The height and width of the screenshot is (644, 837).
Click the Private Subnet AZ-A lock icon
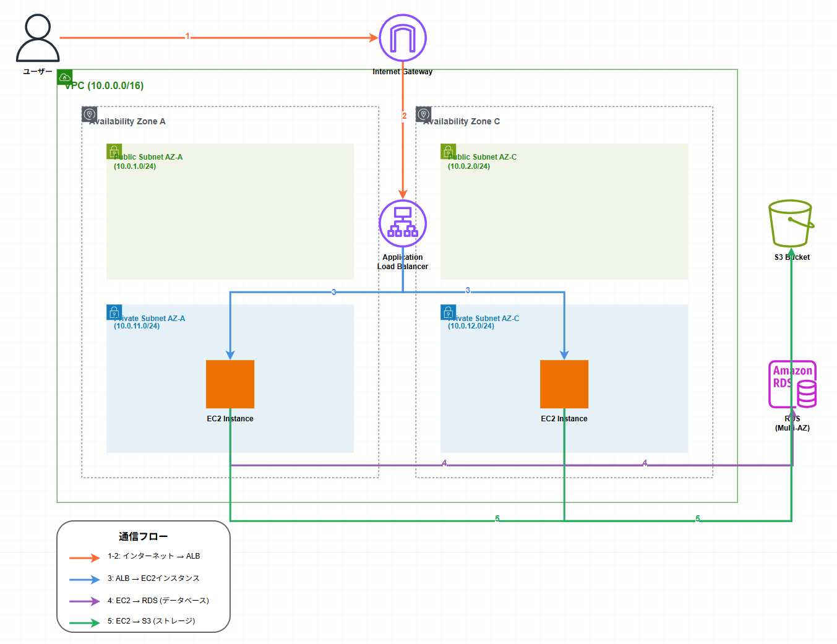tap(114, 312)
